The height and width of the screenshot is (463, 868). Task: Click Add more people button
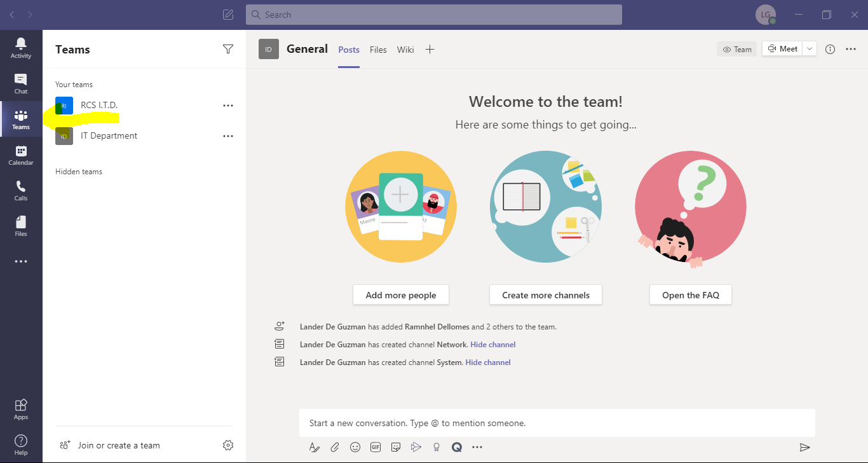click(401, 295)
